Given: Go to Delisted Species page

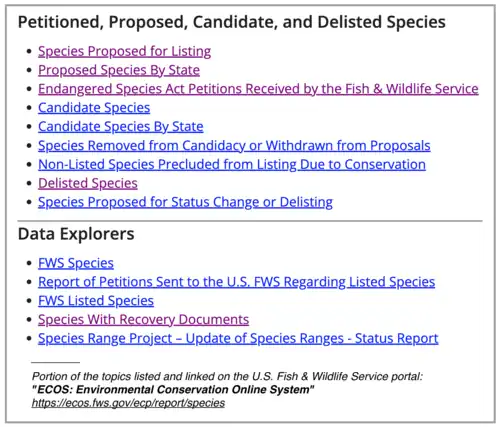Looking at the screenshot, I should (88, 183).
